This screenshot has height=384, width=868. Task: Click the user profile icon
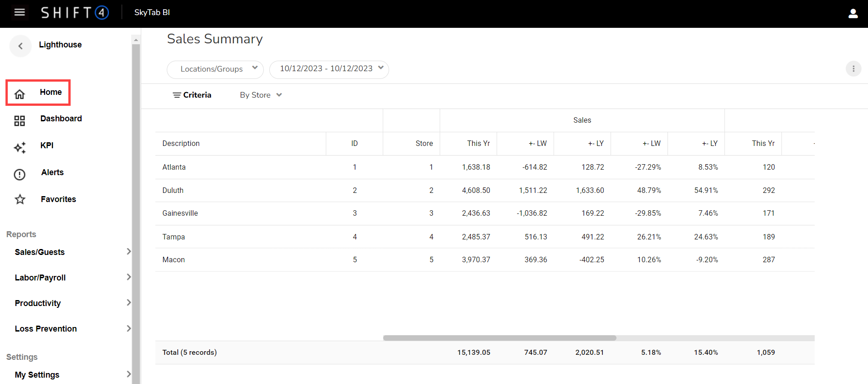853,14
